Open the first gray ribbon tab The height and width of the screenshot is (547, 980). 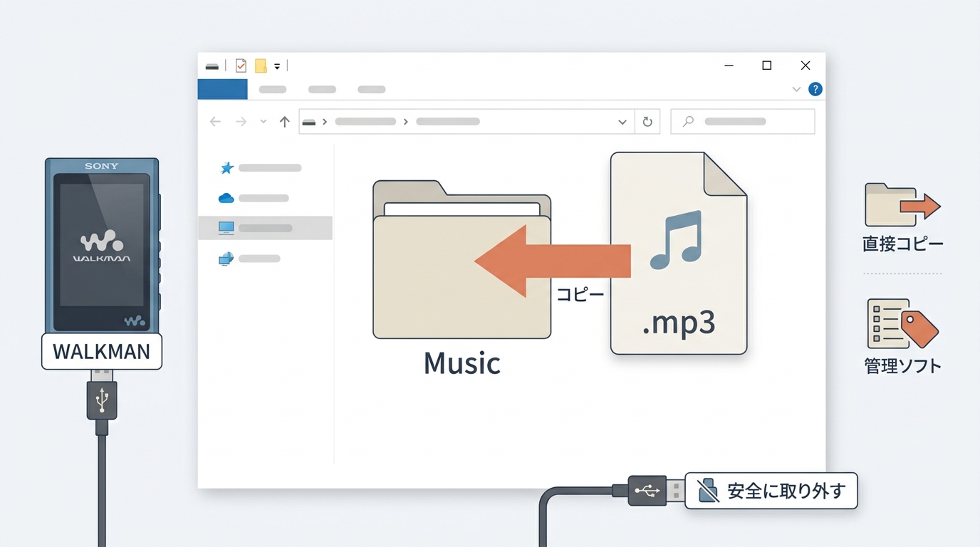pyautogui.click(x=273, y=90)
